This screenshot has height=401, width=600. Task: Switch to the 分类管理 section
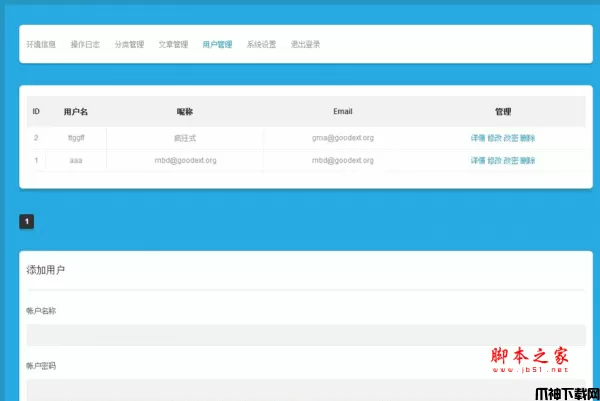[129, 44]
